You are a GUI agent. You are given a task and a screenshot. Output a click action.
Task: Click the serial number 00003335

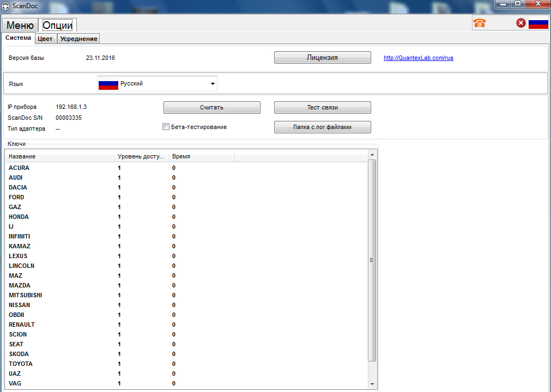click(x=69, y=118)
